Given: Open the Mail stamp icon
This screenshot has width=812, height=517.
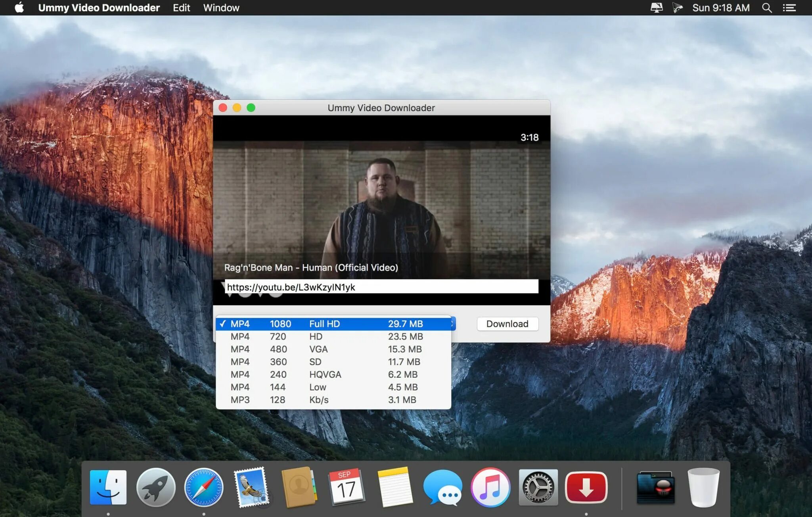Looking at the screenshot, I should [x=251, y=487].
